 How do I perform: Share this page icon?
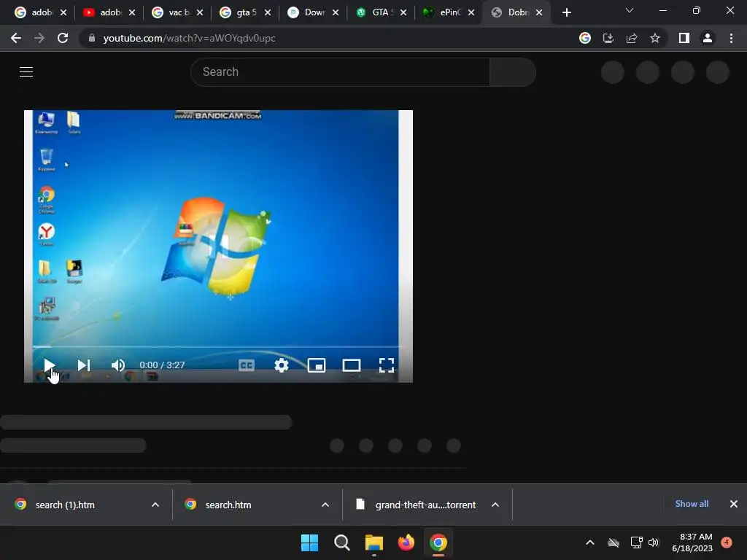632,38
